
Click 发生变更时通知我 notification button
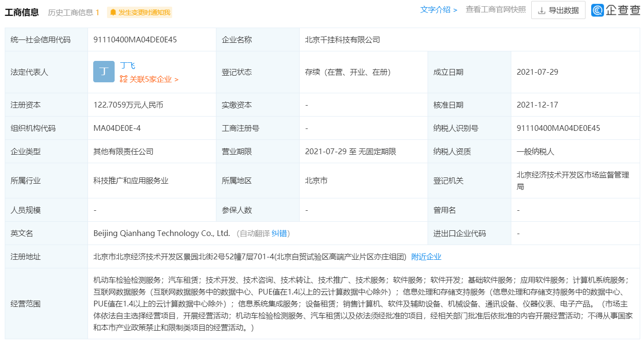click(x=139, y=12)
